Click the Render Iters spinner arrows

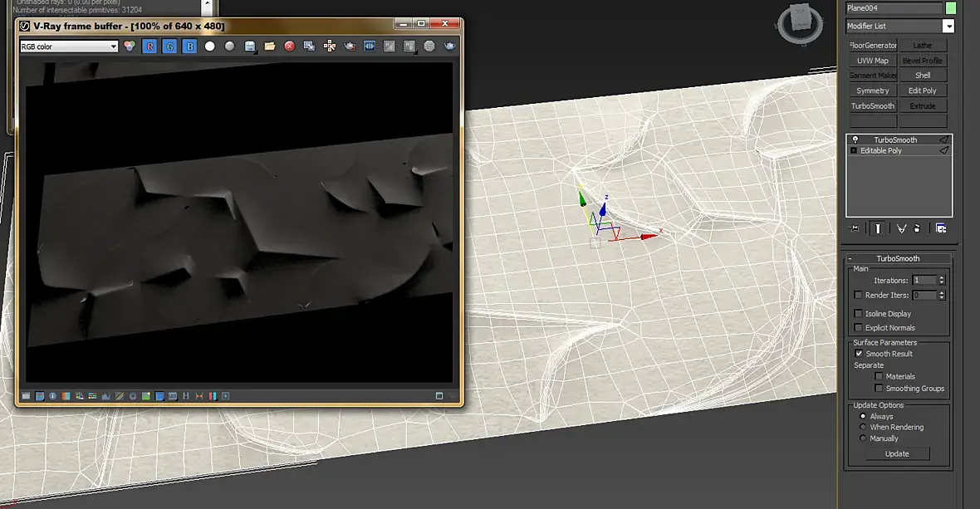[x=942, y=295]
